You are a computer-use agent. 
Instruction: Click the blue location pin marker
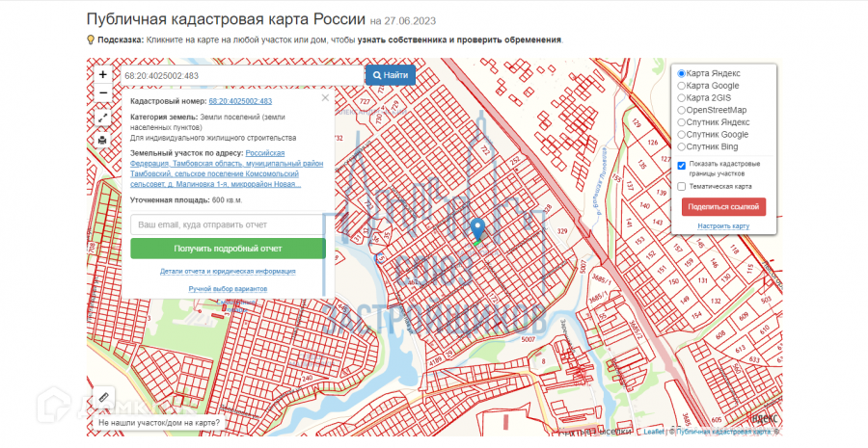coord(477,229)
